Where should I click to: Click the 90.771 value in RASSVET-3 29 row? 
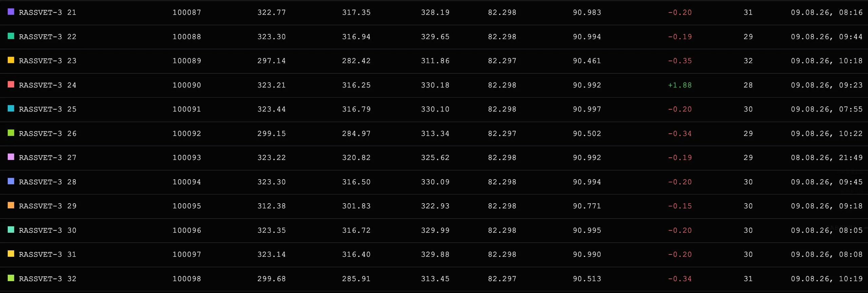click(x=587, y=206)
